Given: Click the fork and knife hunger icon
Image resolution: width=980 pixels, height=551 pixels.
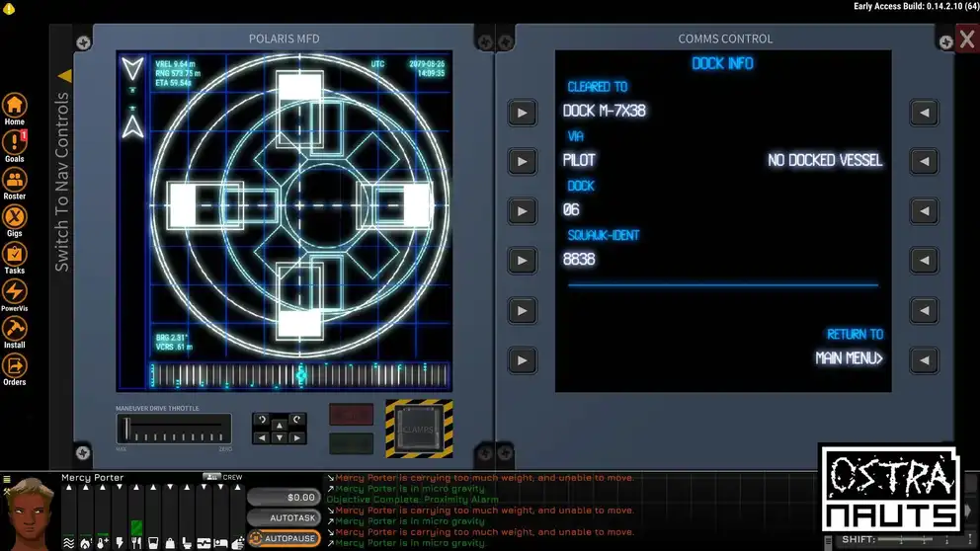Looking at the screenshot, I should tap(136, 543).
